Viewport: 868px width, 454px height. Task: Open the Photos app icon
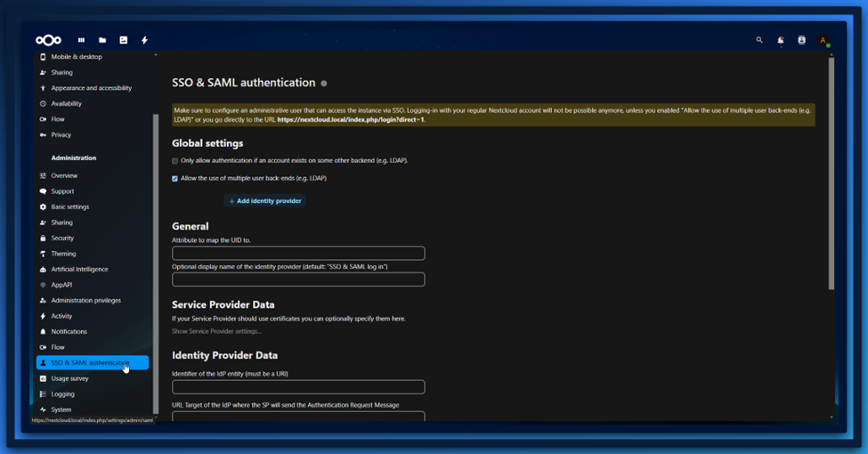[124, 40]
